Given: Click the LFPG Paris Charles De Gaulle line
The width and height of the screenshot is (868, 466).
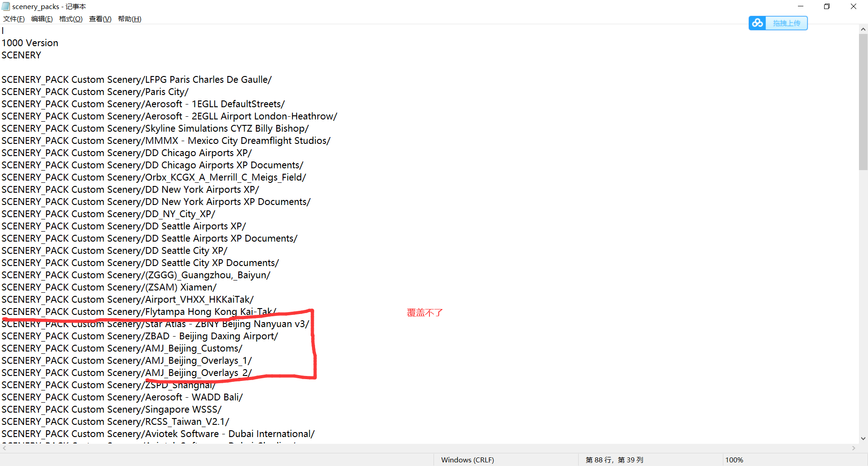Looking at the screenshot, I should tap(137, 80).
